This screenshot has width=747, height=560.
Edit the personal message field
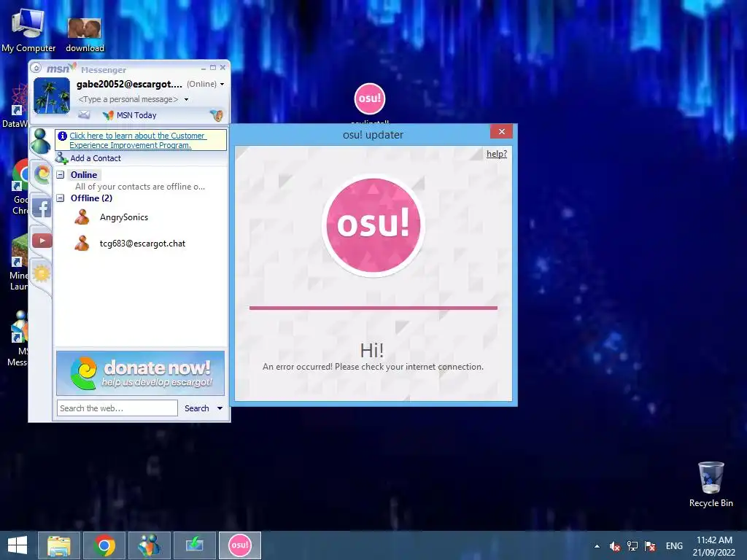coord(128,99)
